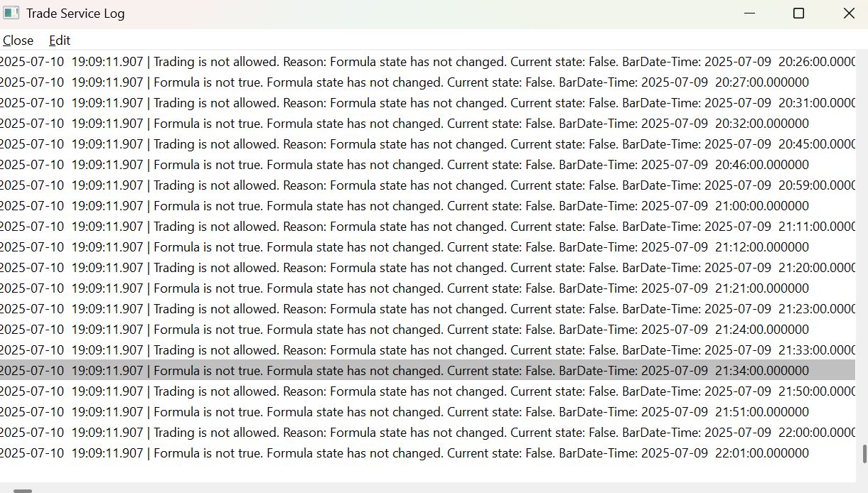868x493 pixels.
Task: Maximize the Trade Service Log window
Action: (798, 13)
